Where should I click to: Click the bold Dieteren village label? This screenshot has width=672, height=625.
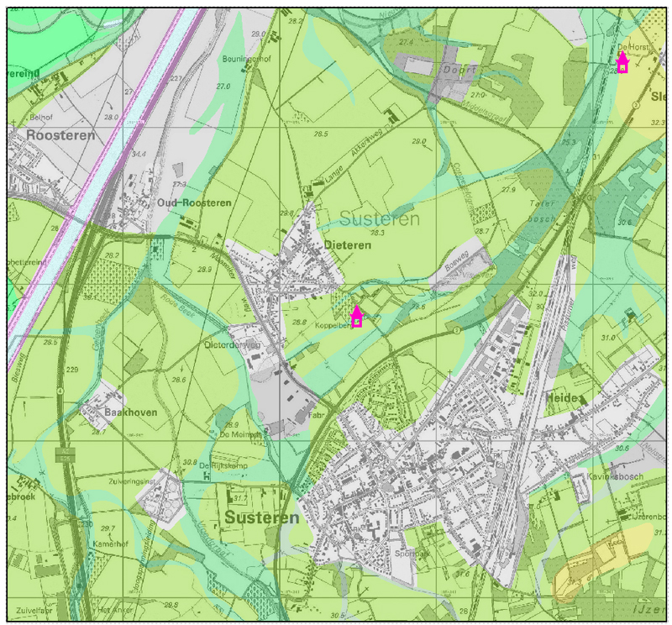347,244
